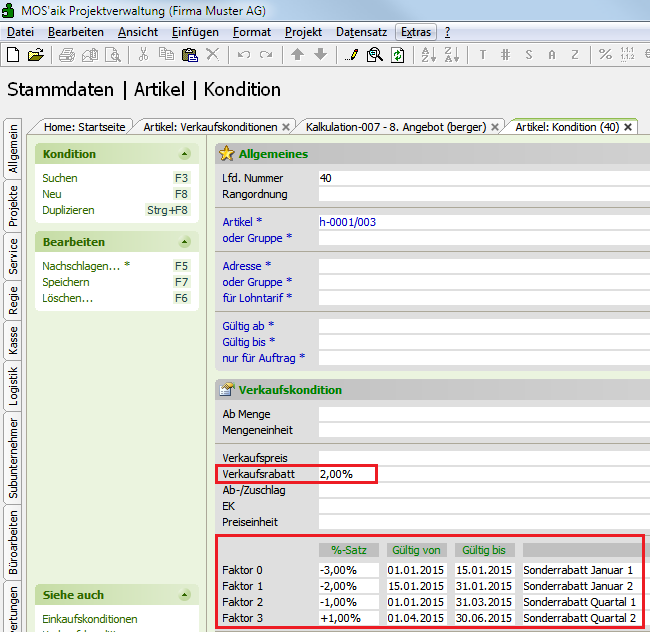Collapse the Siehe auch sidebar panel

184,595
